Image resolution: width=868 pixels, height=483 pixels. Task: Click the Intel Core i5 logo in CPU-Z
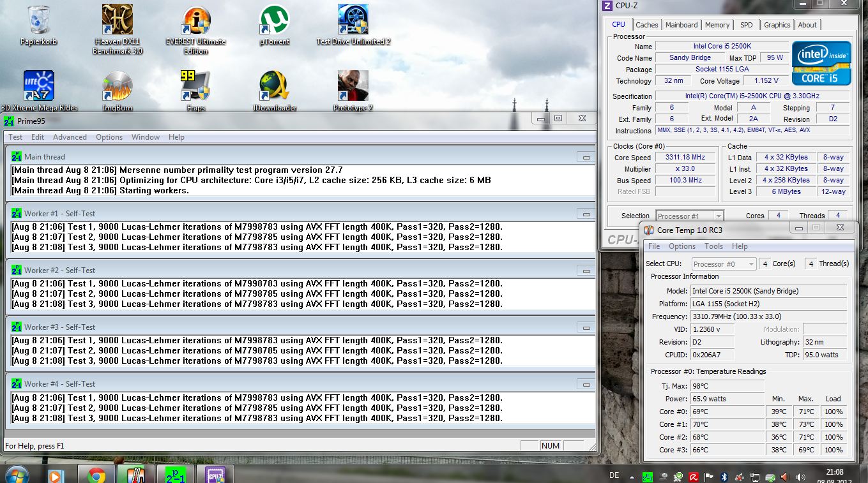821,63
